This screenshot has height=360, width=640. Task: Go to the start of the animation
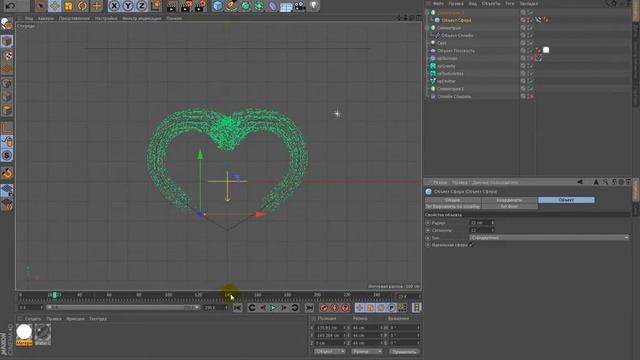237,308
